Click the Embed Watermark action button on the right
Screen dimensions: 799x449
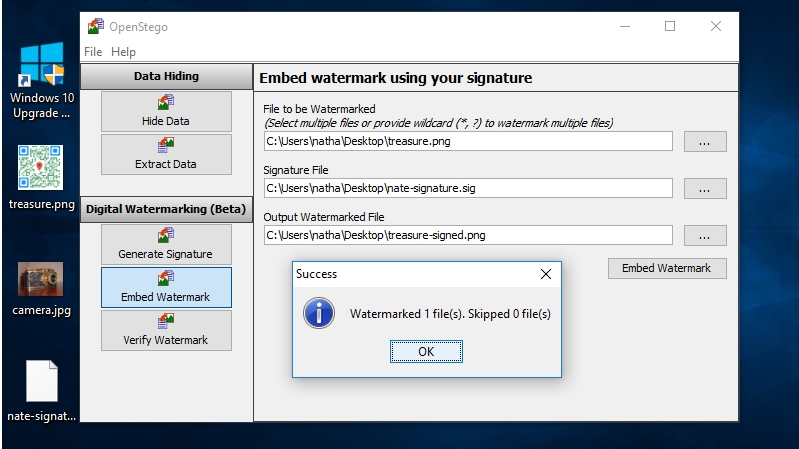(667, 269)
